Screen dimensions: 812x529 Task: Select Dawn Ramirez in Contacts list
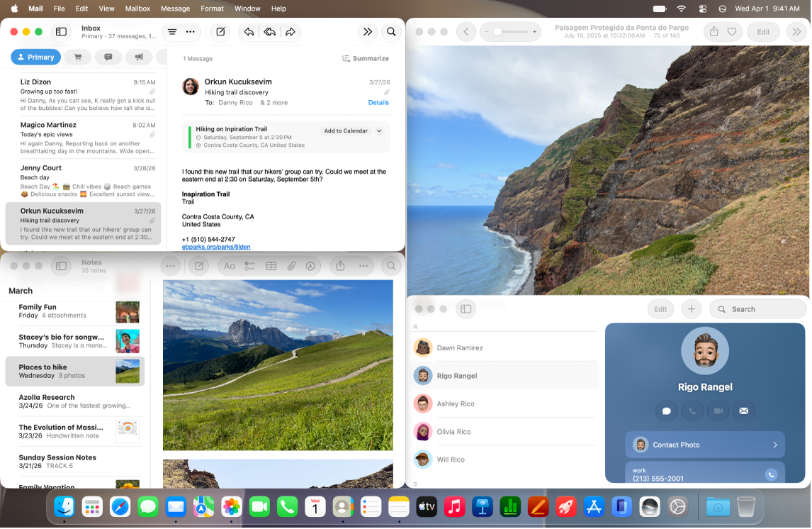(505, 347)
